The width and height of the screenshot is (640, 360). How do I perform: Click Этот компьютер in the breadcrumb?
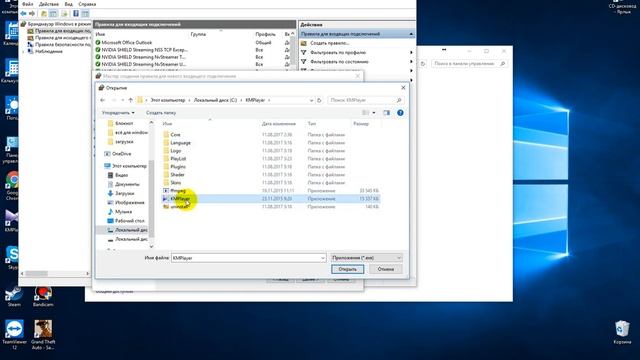point(168,100)
